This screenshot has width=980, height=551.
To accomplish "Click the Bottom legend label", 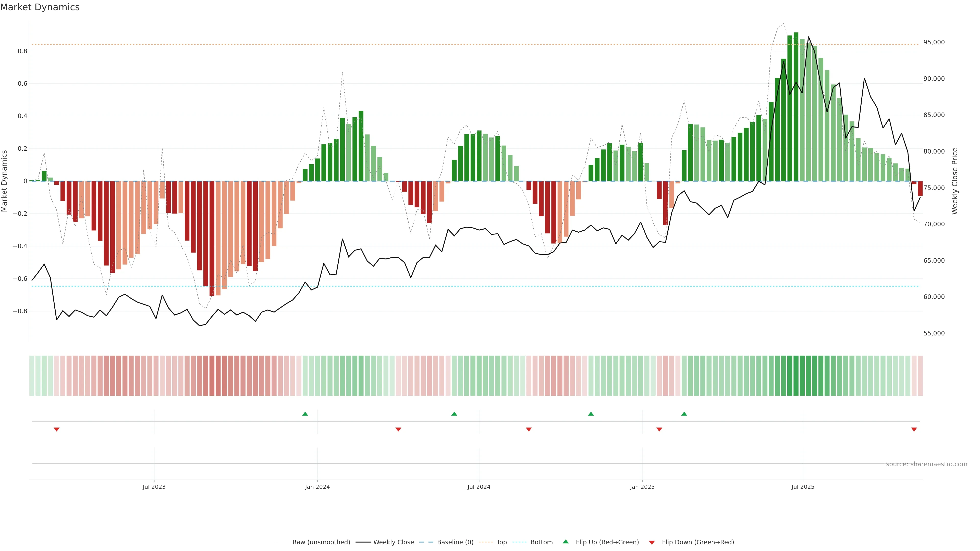I will pos(541,542).
